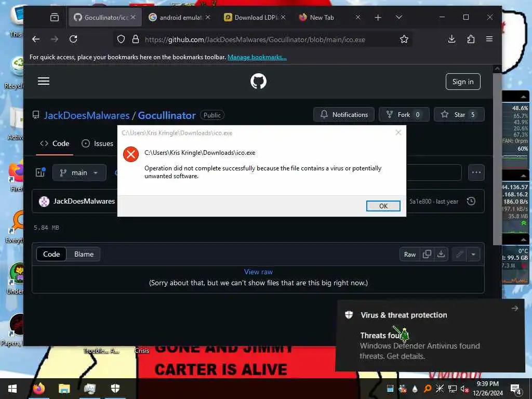List all tabs dropdown arrow
The image size is (532, 399).
pyautogui.click(x=398, y=17)
